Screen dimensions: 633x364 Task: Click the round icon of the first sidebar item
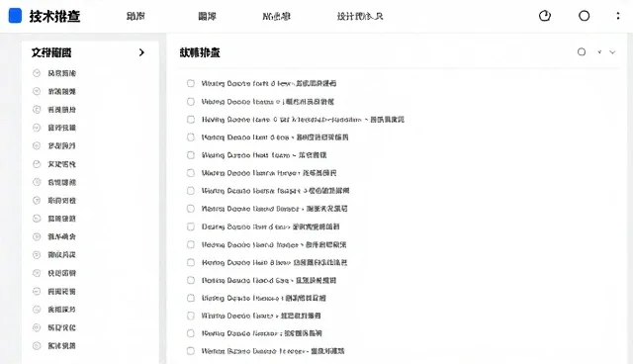pyautogui.click(x=37, y=73)
